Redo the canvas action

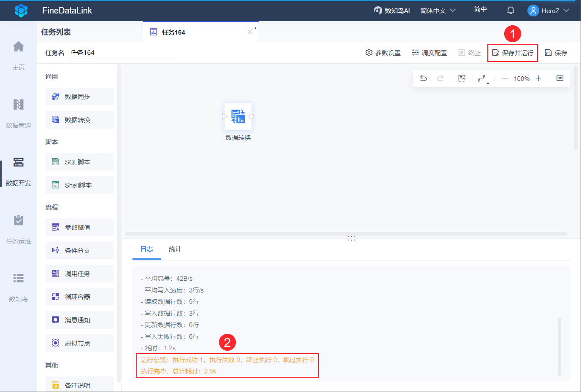point(440,78)
